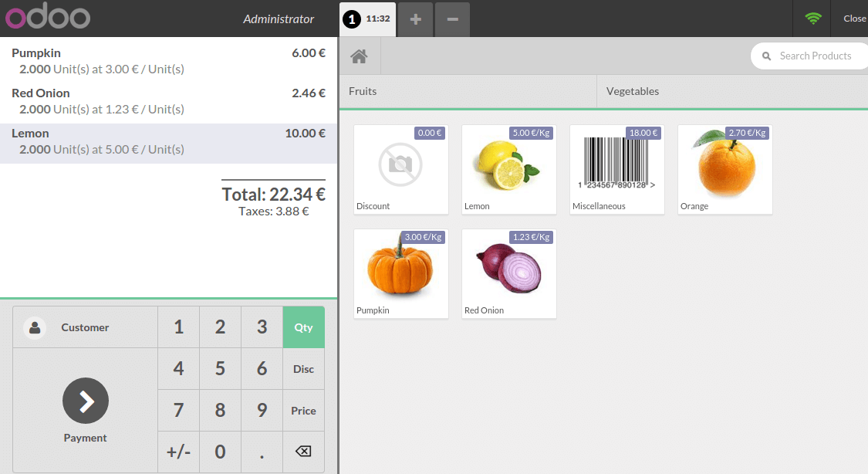Tap numpad digit 5
Screen dimensions: 868x474
(x=221, y=369)
